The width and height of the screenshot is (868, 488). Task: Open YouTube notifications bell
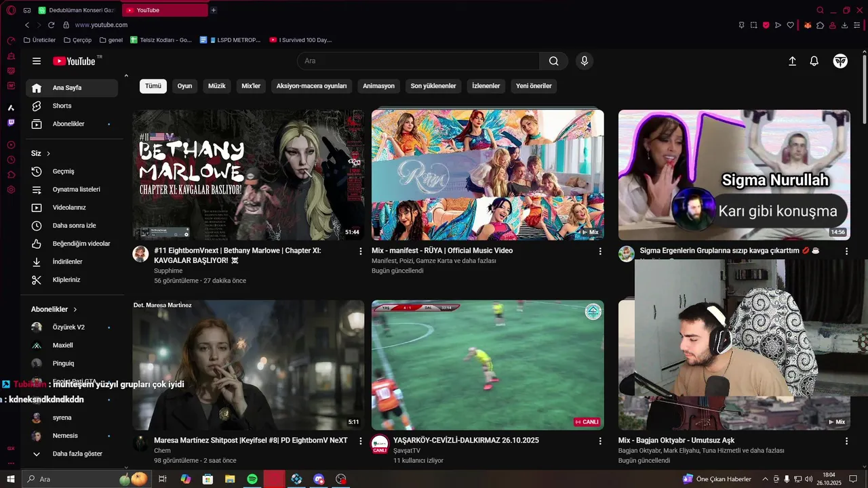coord(814,61)
